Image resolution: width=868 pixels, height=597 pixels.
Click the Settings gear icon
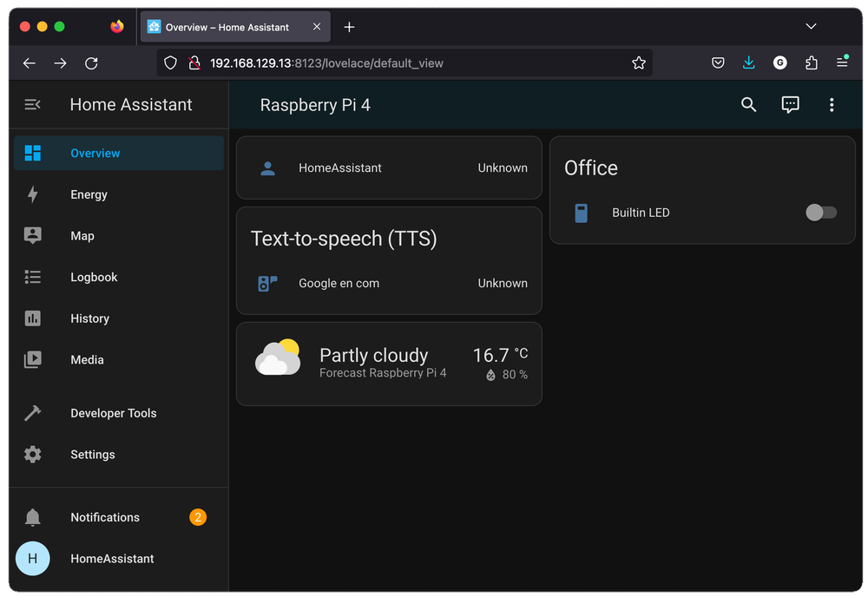tap(33, 455)
